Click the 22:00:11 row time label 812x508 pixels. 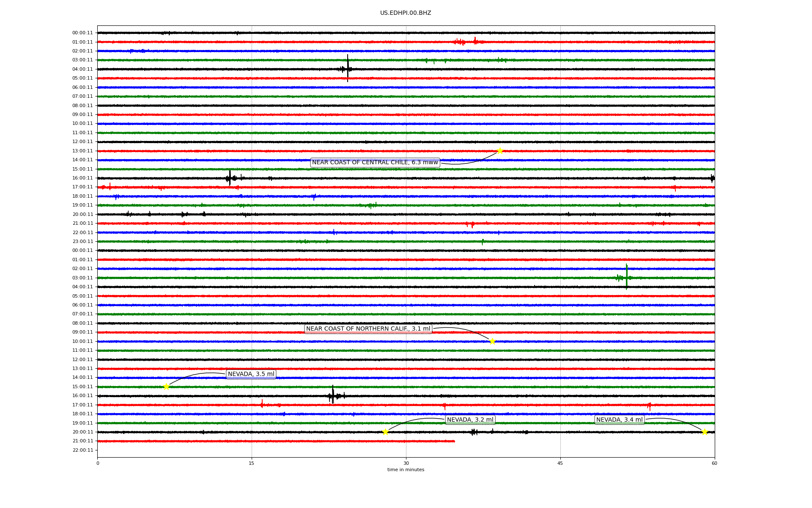point(82,450)
